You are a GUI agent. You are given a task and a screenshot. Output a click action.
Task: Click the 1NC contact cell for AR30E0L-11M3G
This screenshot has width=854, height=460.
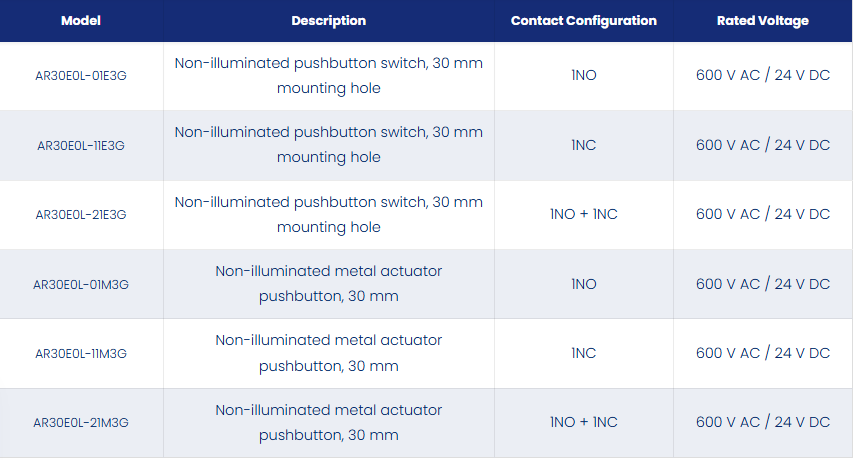click(583, 353)
